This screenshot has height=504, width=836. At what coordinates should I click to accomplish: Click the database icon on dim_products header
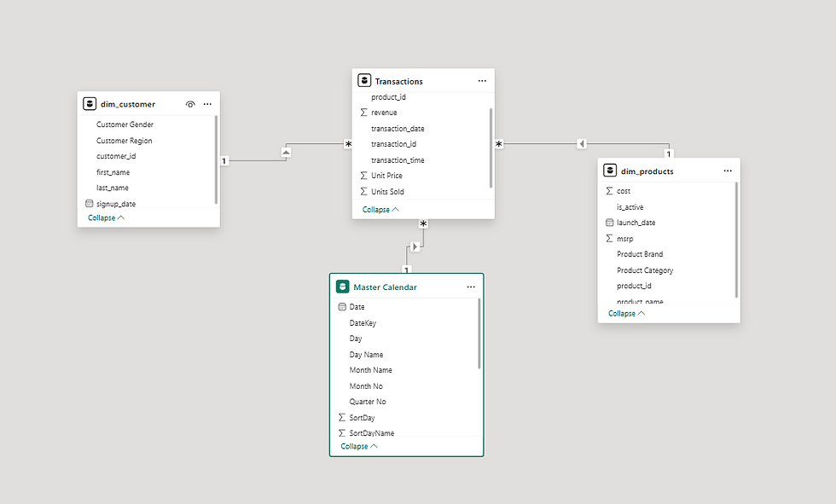click(x=609, y=170)
